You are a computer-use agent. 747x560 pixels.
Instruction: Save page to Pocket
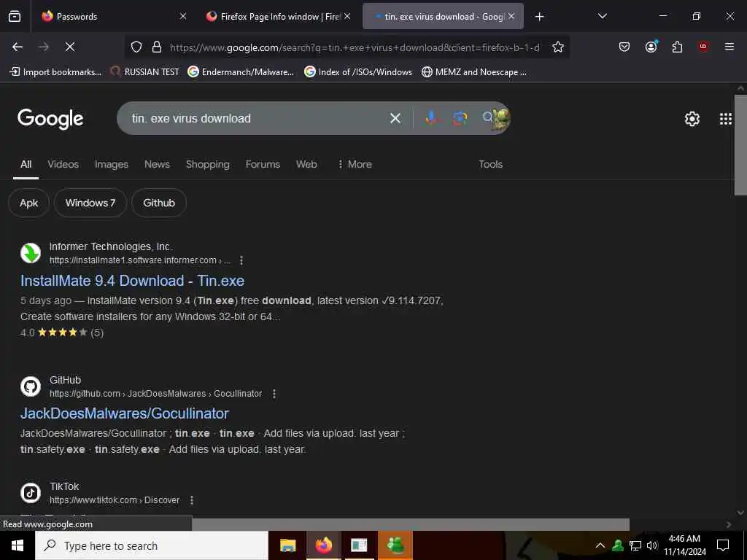click(624, 47)
